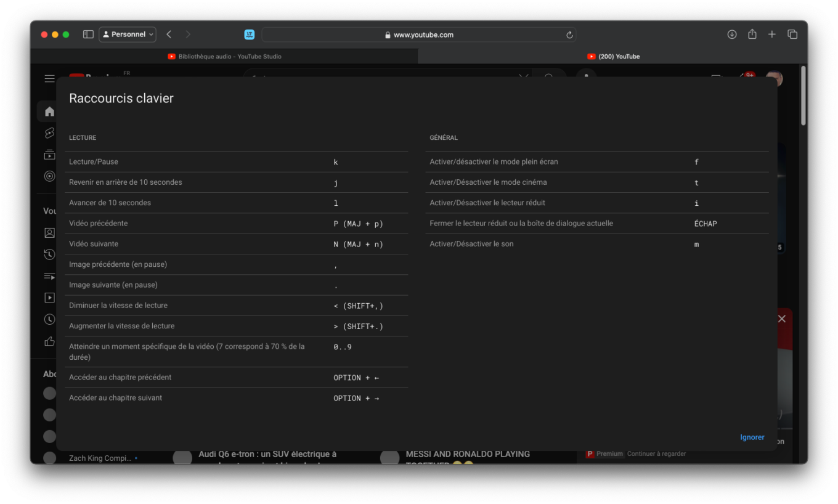Click the Zach King Compi… subscription
Image resolution: width=838 pixels, height=504 pixels.
pos(100,458)
